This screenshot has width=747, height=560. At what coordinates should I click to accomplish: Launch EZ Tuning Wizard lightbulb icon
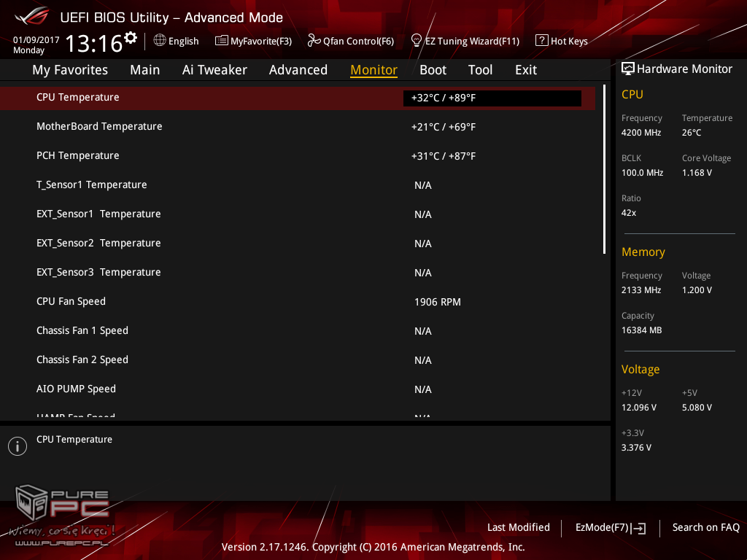(417, 40)
